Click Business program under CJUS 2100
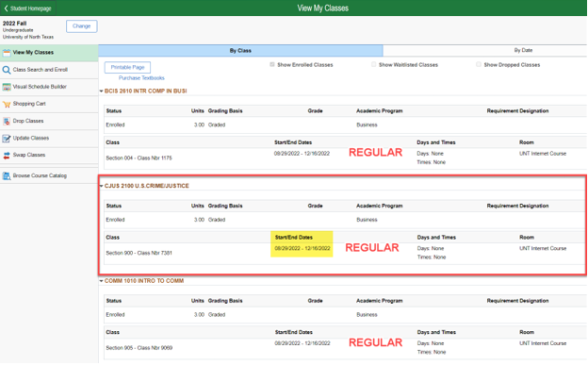The height and width of the screenshot is (365, 588). 367,220
